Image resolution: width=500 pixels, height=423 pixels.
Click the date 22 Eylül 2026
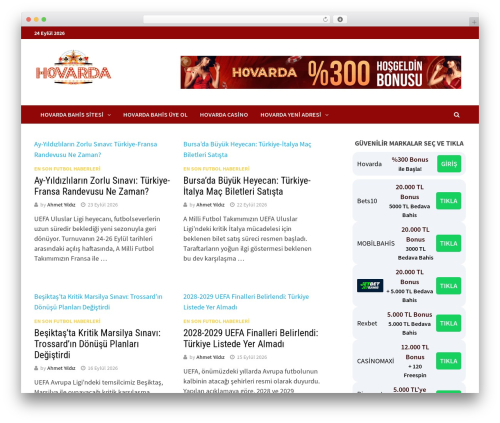pyautogui.click(x=252, y=205)
